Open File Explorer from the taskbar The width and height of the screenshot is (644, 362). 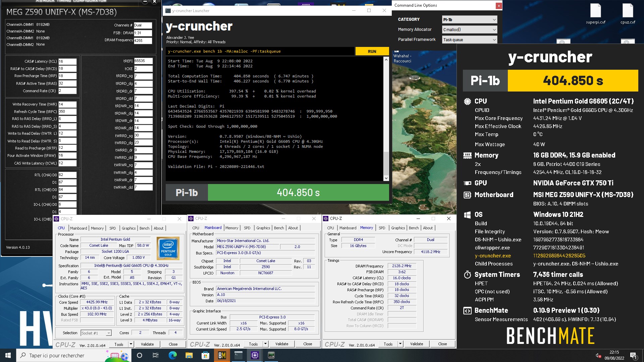tap(189, 355)
